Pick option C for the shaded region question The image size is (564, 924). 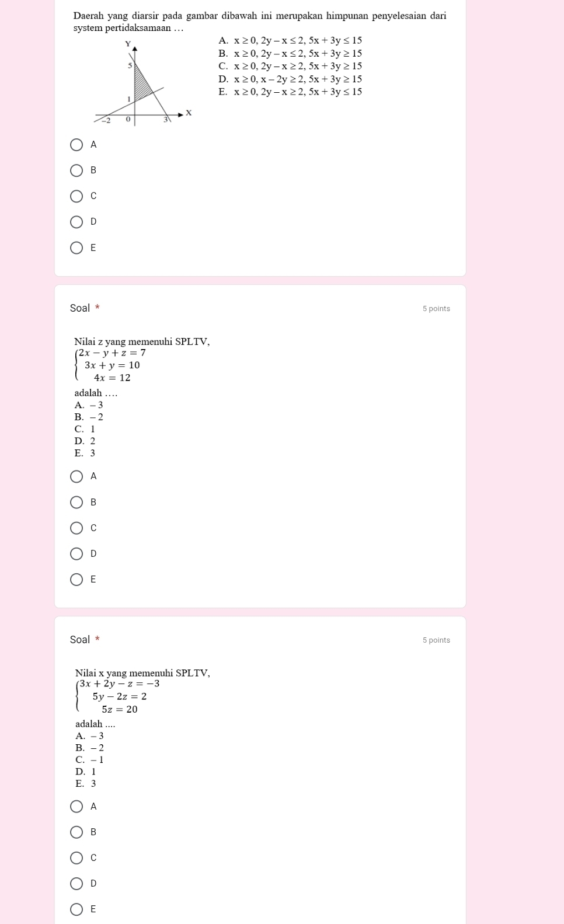76,196
